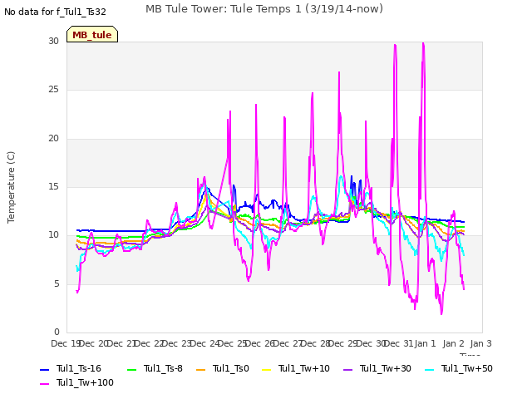Select the Tul1_Ts0 legend label
Screen dimensions: 532x399
231,368
